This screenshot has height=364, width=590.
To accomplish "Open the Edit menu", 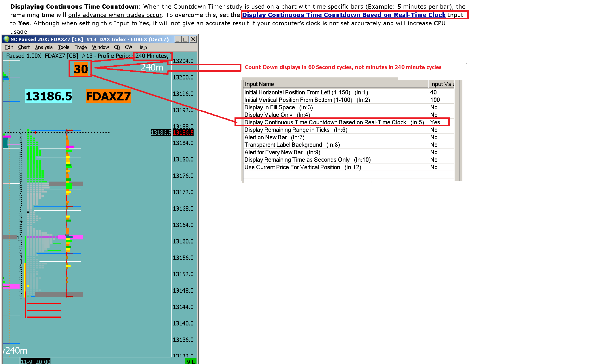I will (9, 47).
